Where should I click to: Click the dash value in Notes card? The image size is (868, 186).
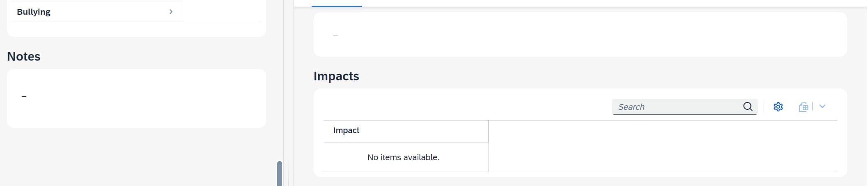tap(24, 97)
